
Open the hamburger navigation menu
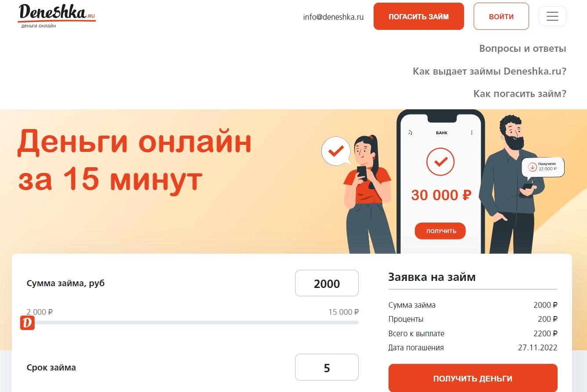click(x=552, y=16)
